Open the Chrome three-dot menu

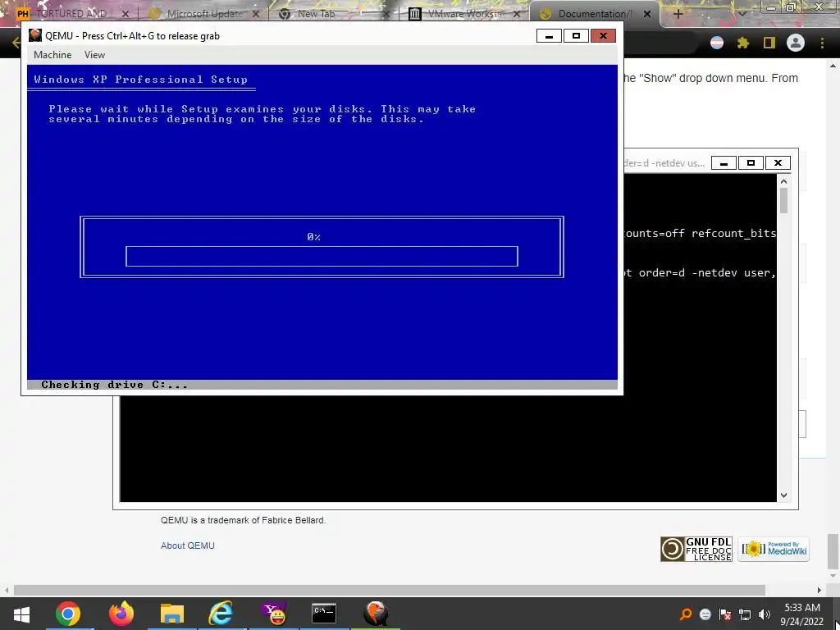(x=822, y=43)
